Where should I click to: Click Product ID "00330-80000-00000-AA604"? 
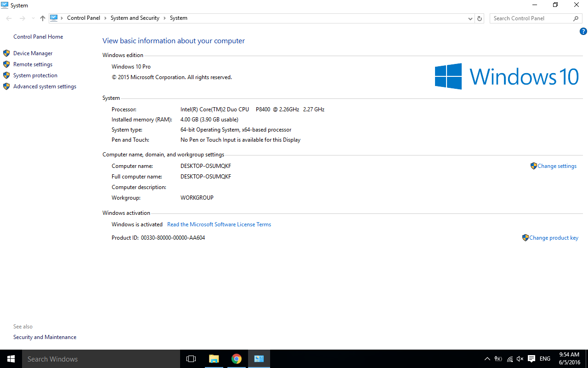[173, 238]
